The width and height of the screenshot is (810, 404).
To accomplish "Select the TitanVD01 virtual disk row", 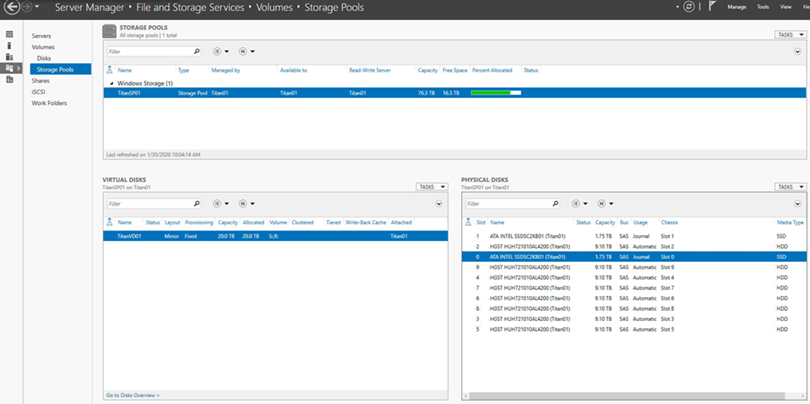I will (x=275, y=236).
